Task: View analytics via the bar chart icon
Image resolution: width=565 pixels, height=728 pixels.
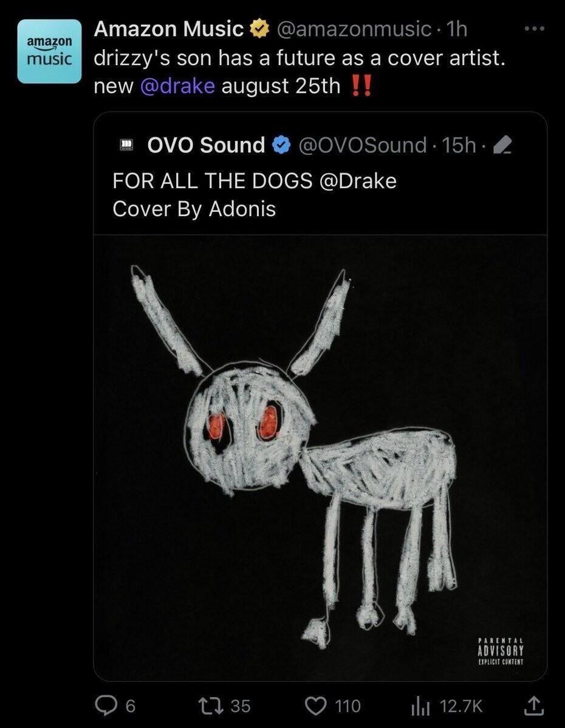Action: tap(420, 706)
